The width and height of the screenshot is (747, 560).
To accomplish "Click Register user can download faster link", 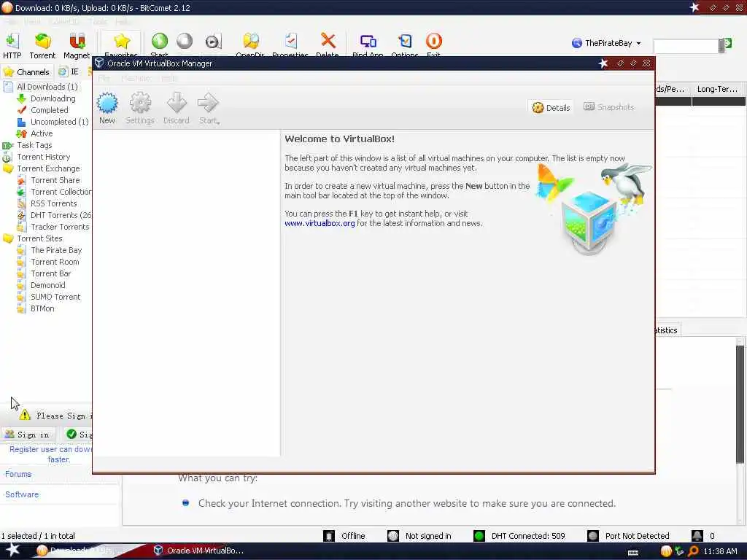I will point(50,454).
